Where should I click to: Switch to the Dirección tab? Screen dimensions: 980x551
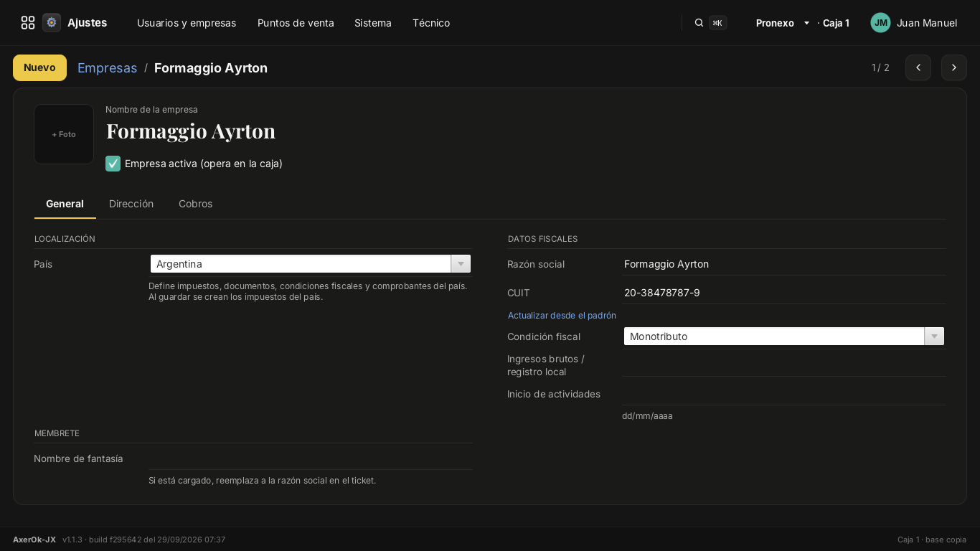pos(131,204)
